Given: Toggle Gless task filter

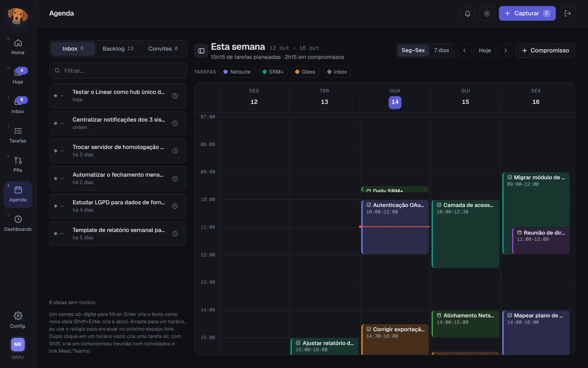Looking at the screenshot, I should pyautogui.click(x=305, y=72).
